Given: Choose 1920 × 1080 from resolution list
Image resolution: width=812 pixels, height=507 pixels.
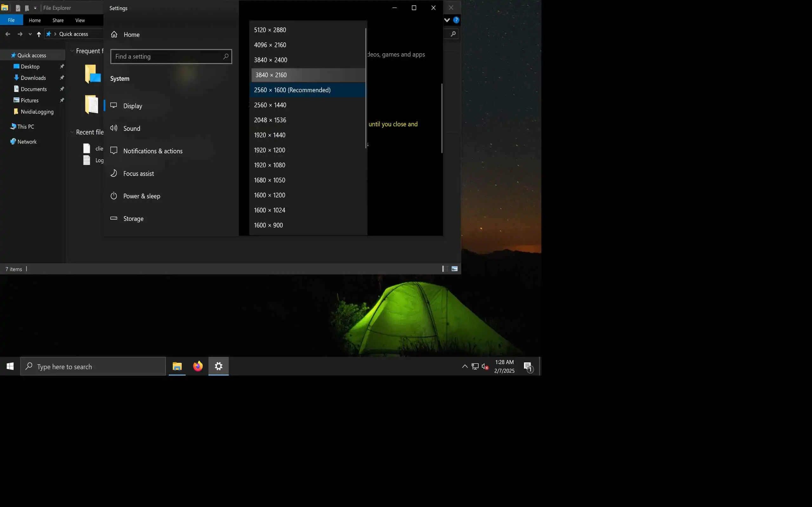Looking at the screenshot, I should click(269, 165).
